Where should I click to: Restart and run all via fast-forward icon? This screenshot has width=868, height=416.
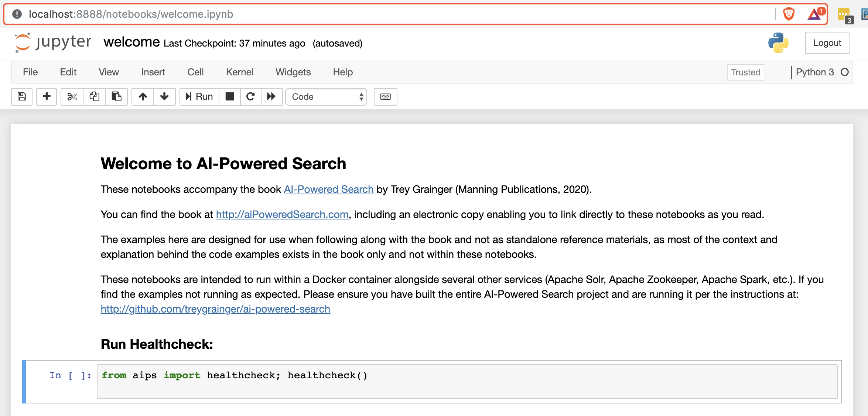(x=271, y=96)
